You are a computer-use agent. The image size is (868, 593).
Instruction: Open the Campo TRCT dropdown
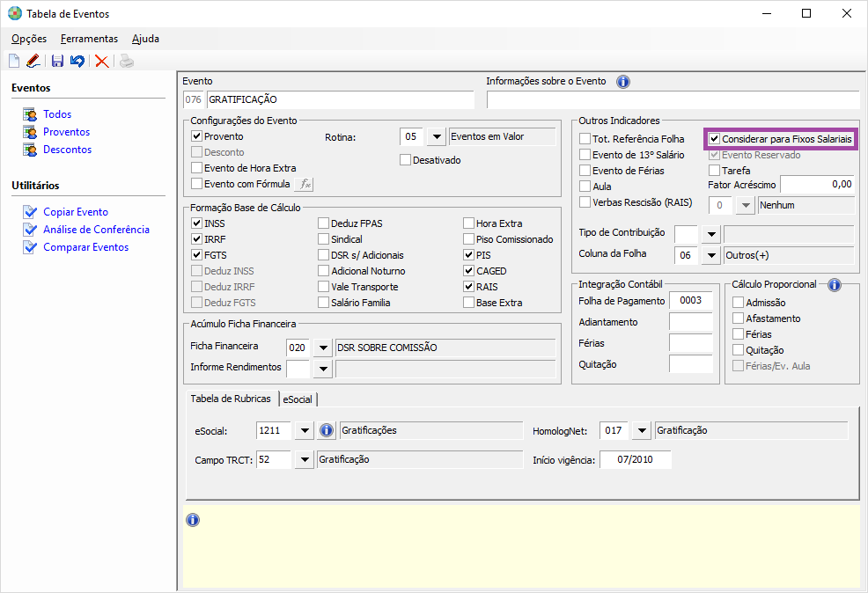(305, 459)
